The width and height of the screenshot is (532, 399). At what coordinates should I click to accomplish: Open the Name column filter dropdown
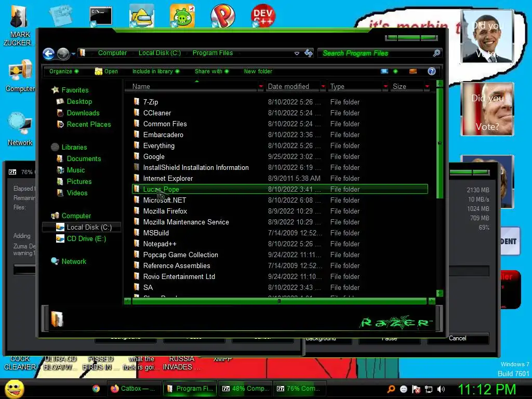pos(261,87)
